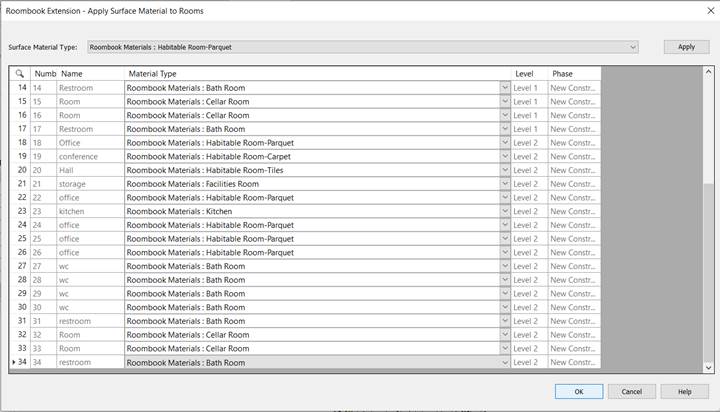Click the scroll down arrow of table scrollbar
The width and height of the screenshot is (720, 412).
point(708,367)
